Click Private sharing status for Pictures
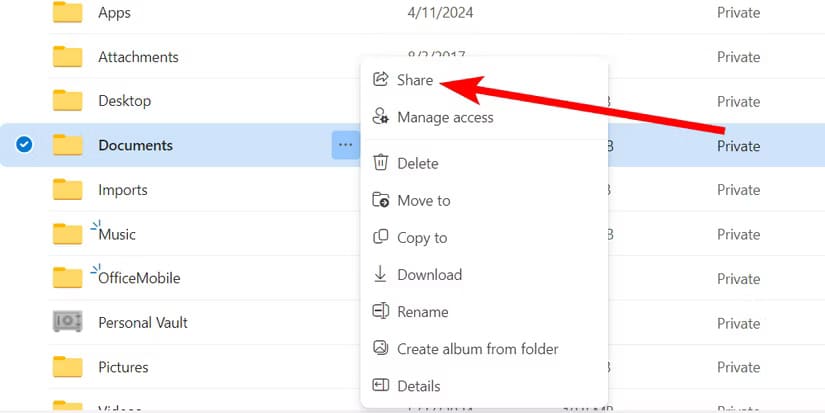Screen dimensions: 825x413 click(738, 367)
